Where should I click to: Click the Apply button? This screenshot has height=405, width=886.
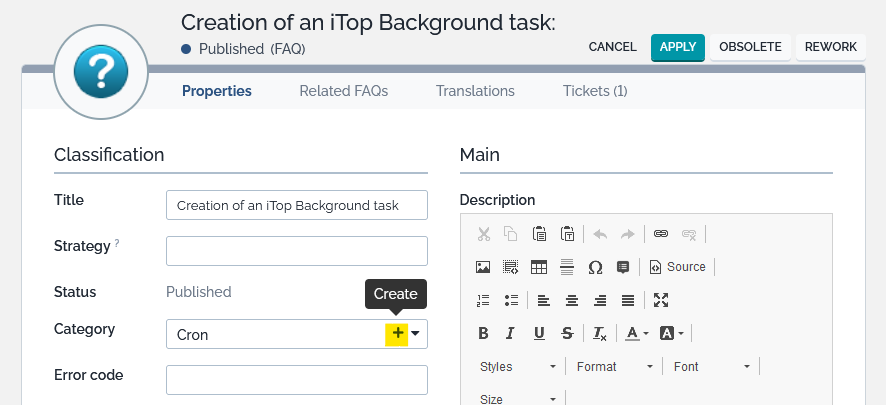click(x=677, y=47)
